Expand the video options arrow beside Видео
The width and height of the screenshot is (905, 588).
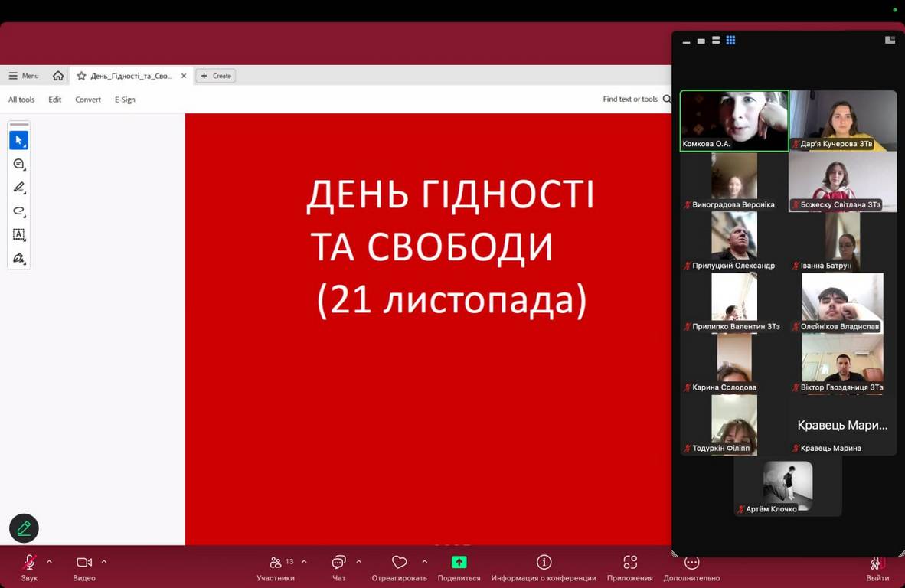104,562
